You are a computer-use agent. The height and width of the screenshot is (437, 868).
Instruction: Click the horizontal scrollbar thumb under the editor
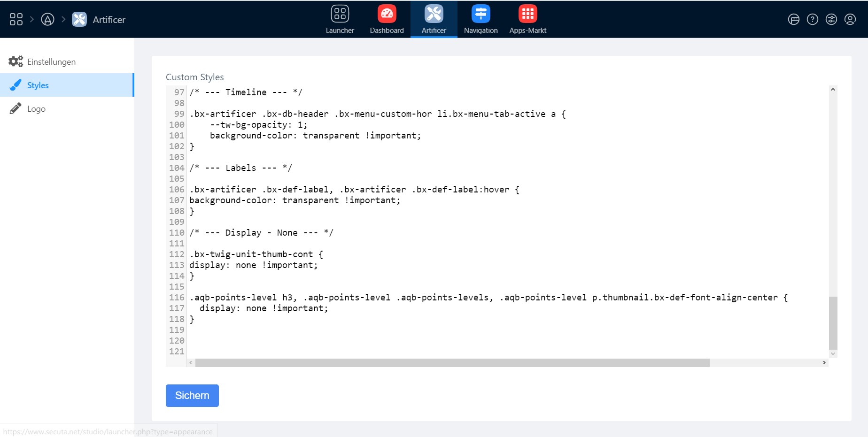click(452, 363)
